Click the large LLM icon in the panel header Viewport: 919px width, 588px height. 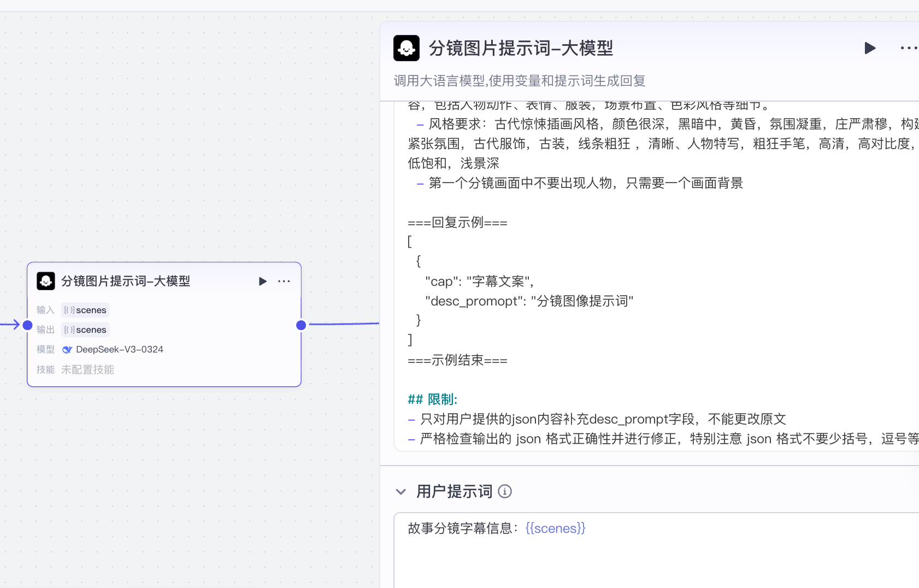407,48
